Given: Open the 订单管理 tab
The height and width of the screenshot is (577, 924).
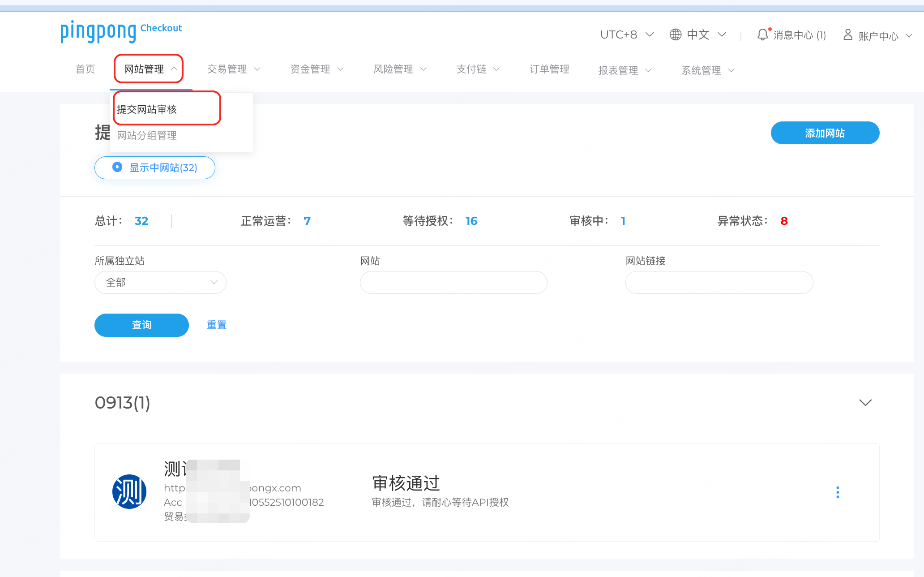Looking at the screenshot, I should click(x=549, y=69).
